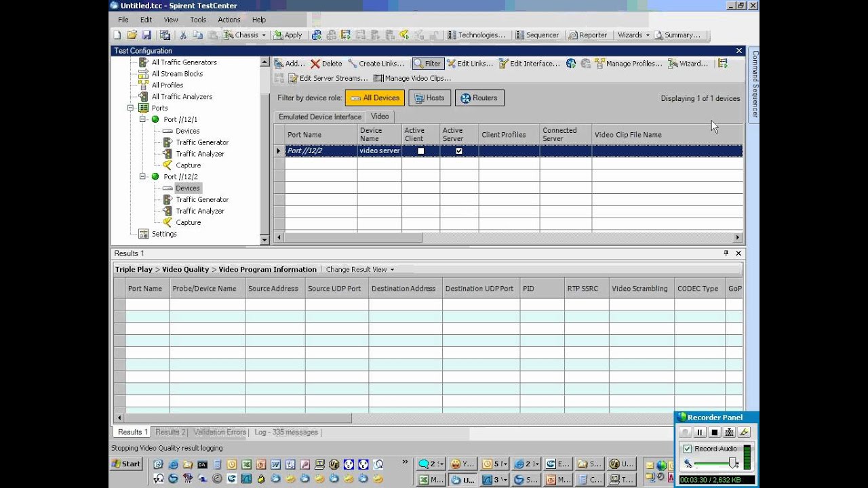Click the Sequencer toolbar button
Screen dimensions: 868x488
(x=537, y=35)
